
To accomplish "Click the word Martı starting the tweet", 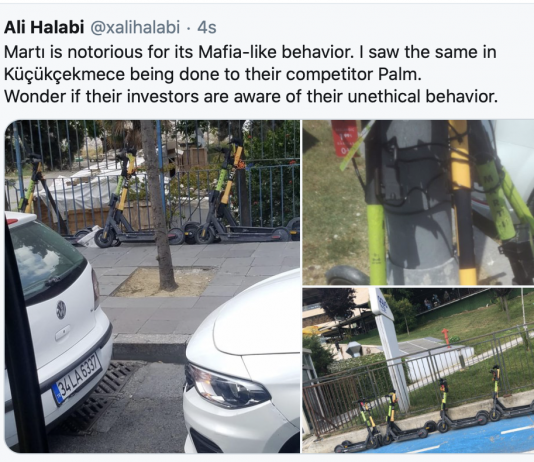I will (x=24, y=52).
